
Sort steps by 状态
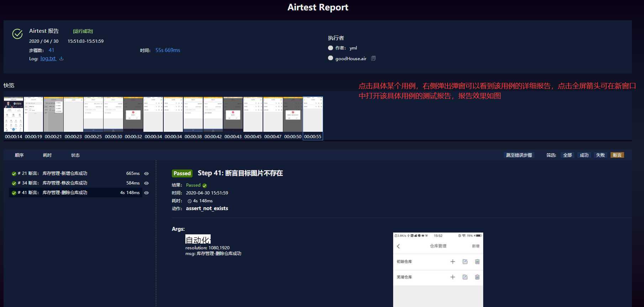tap(75, 155)
